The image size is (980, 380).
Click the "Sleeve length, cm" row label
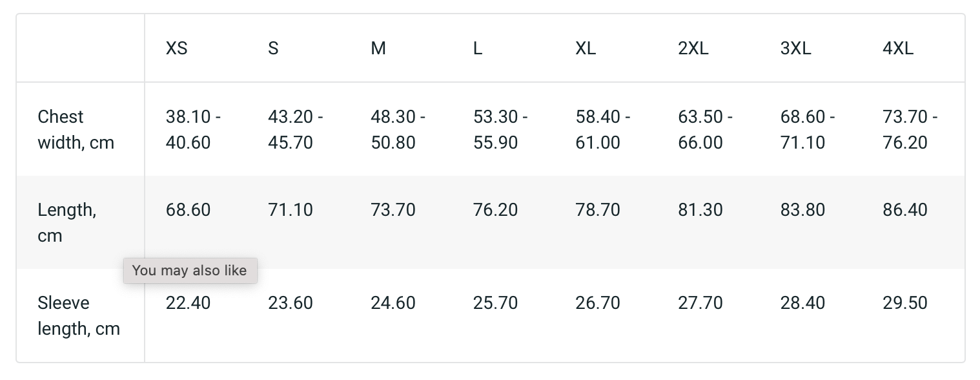pos(79,315)
